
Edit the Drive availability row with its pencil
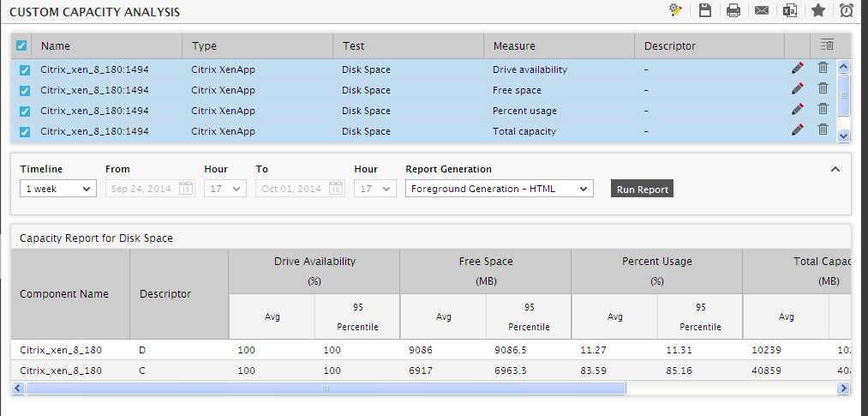(797, 68)
